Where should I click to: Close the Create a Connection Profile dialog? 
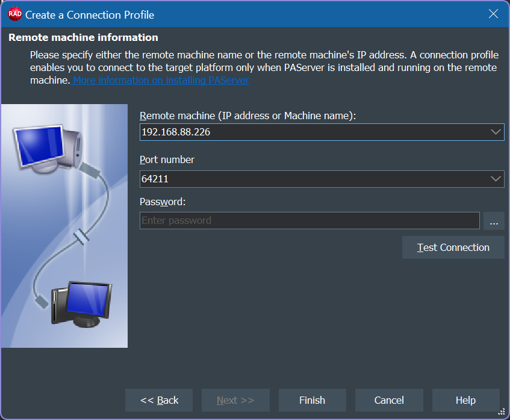493,14
